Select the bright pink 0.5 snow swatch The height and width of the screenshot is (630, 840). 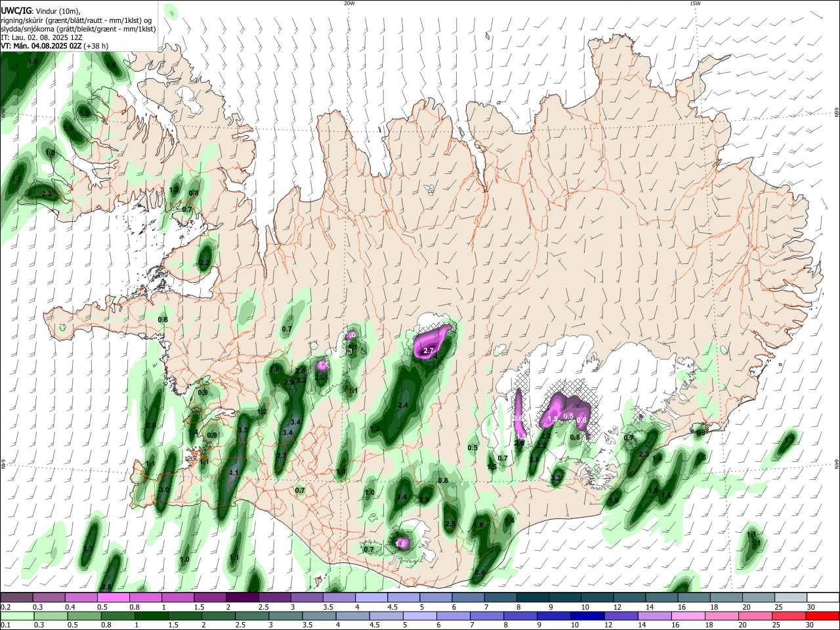click(x=113, y=597)
